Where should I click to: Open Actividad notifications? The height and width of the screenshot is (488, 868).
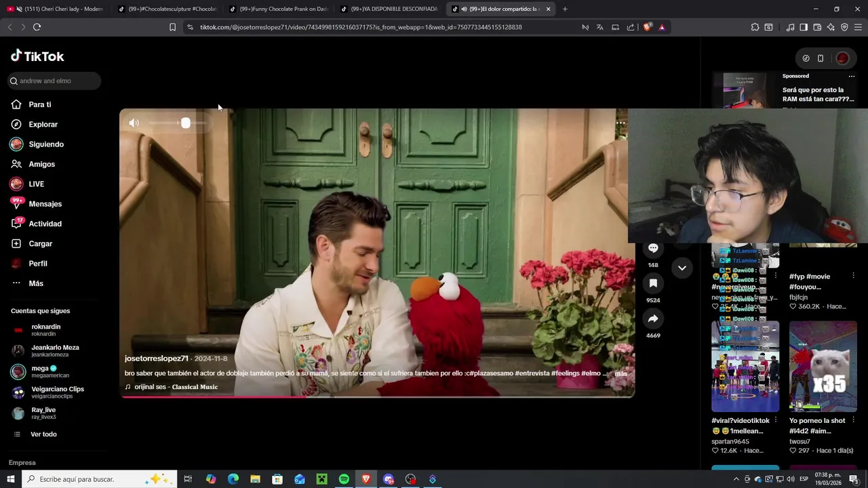point(45,224)
